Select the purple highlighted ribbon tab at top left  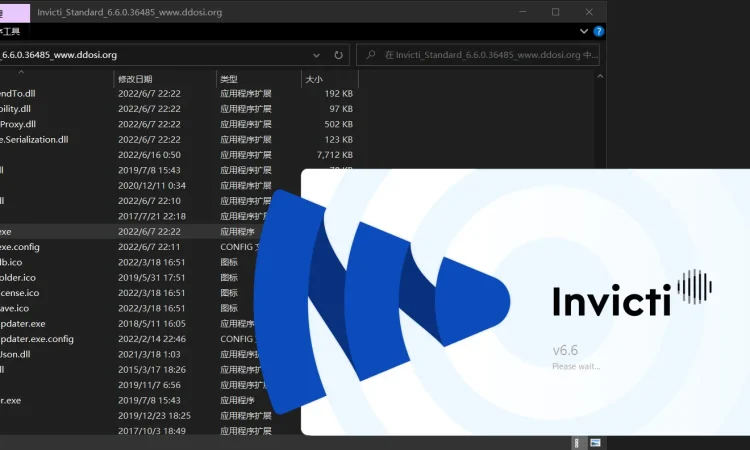pos(14,12)
